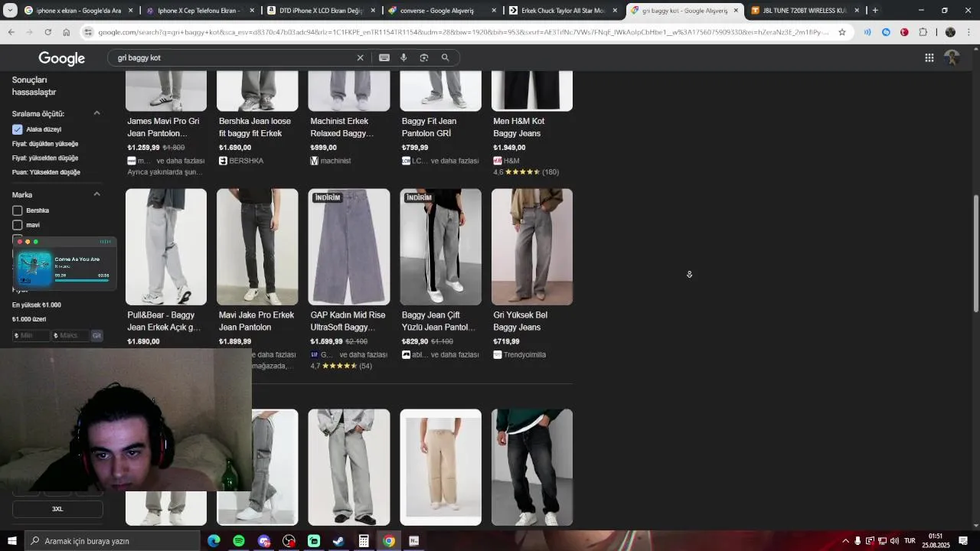Open Chrome from the taskbar
This screenshot has height=551, width=980.
pos(389,541)
